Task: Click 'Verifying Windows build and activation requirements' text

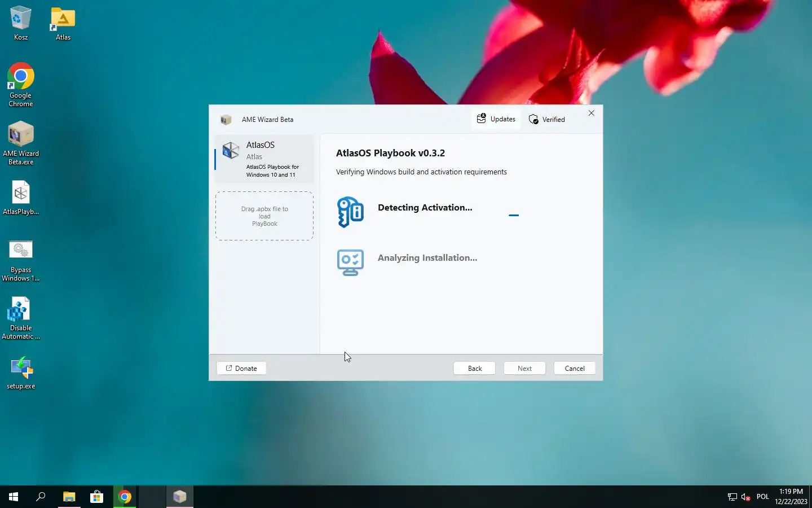Action: point(421,172)
